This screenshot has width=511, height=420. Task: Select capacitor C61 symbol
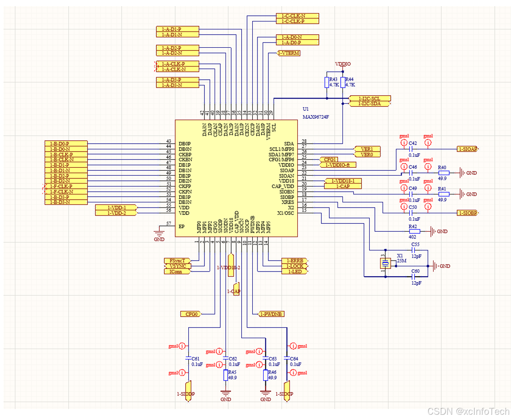(188, 358)
